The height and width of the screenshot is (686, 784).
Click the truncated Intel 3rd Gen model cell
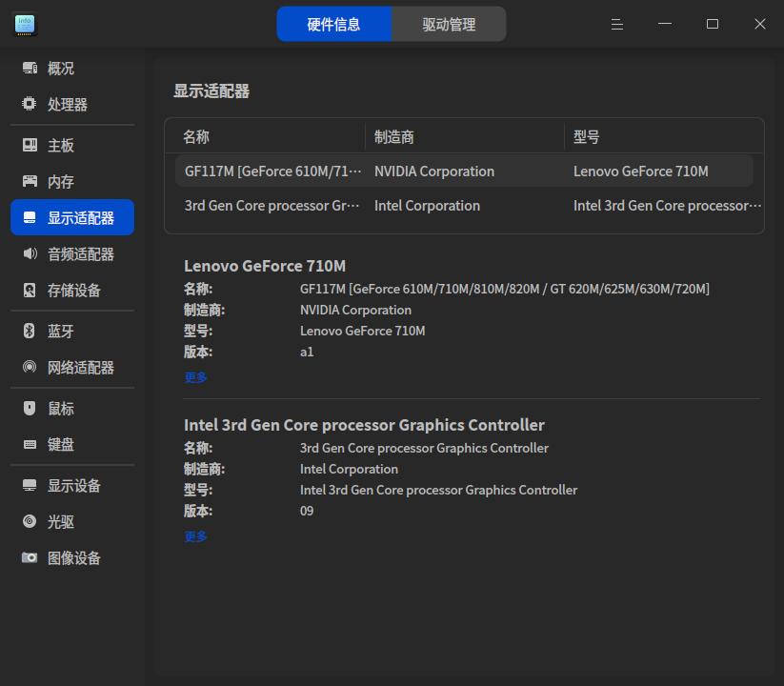667,206
